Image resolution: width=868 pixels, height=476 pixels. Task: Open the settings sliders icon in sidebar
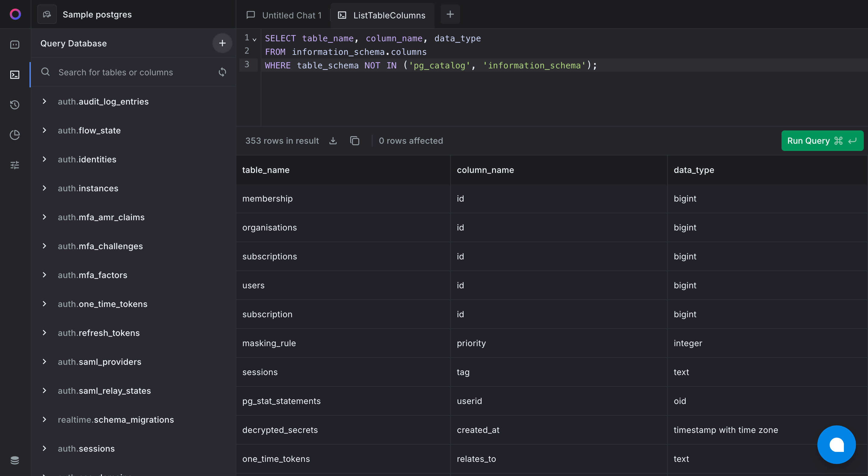(15, 165)
